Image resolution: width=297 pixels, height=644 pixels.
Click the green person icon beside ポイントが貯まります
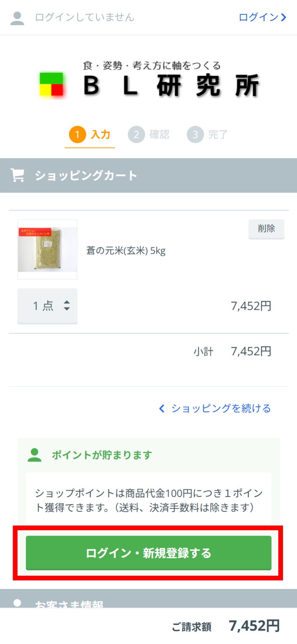(x=35, y=455)
